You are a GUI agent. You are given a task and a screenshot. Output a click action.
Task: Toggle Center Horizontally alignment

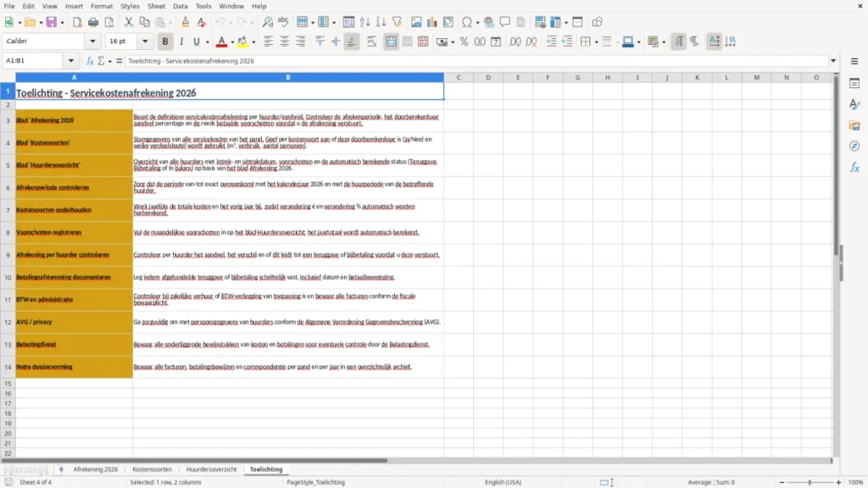tap(285, 42)
